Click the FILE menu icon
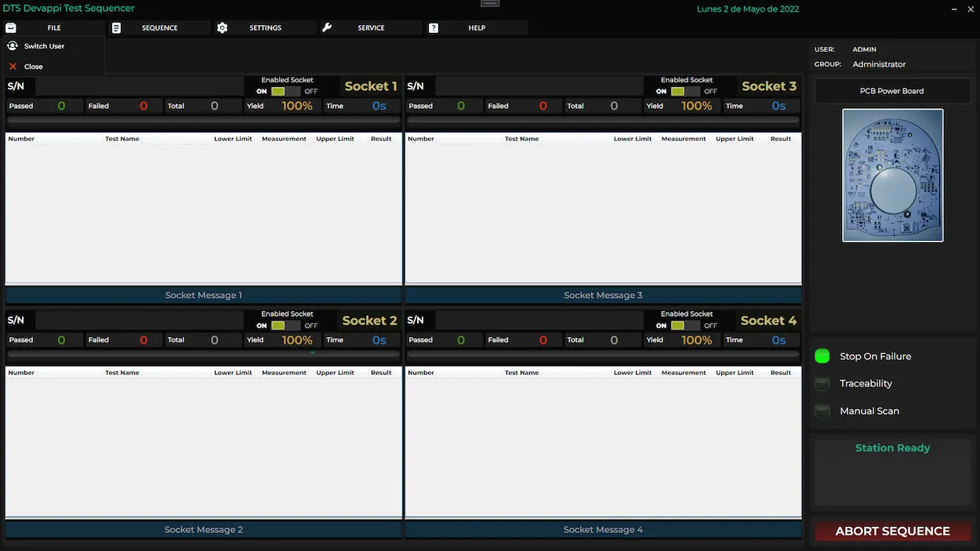This screenshot has width=980, height=551. [11, 27]
